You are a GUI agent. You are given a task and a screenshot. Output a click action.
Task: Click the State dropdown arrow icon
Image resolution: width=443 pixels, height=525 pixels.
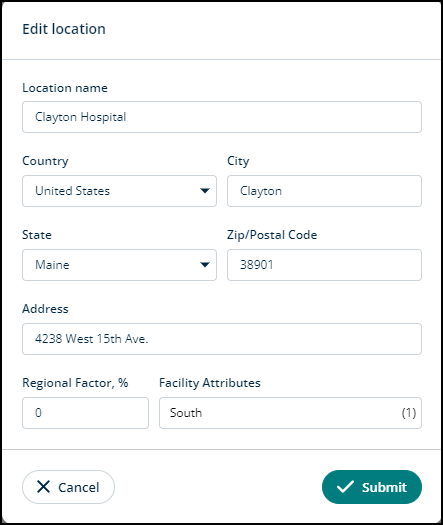[205, 265]
